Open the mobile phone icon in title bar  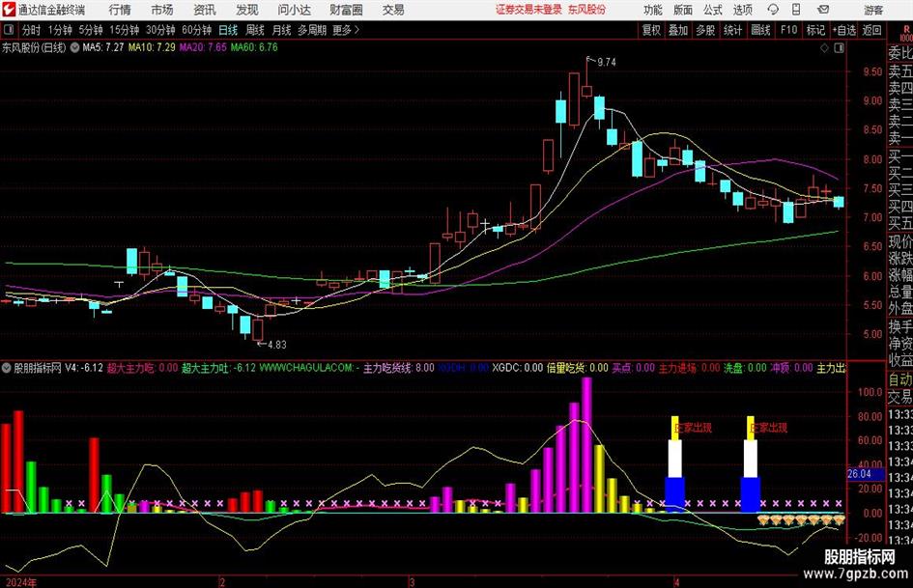click(x=796, y=10)
